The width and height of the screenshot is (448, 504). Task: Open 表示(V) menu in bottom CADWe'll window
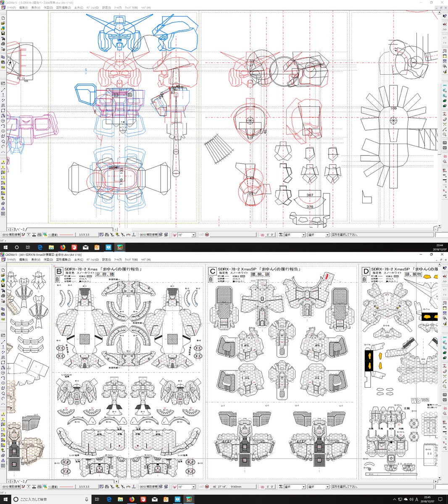coord(36,260)
